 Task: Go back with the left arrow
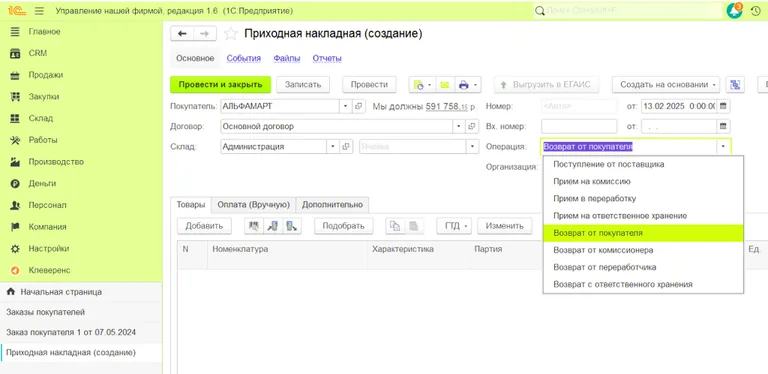[182, 33]
